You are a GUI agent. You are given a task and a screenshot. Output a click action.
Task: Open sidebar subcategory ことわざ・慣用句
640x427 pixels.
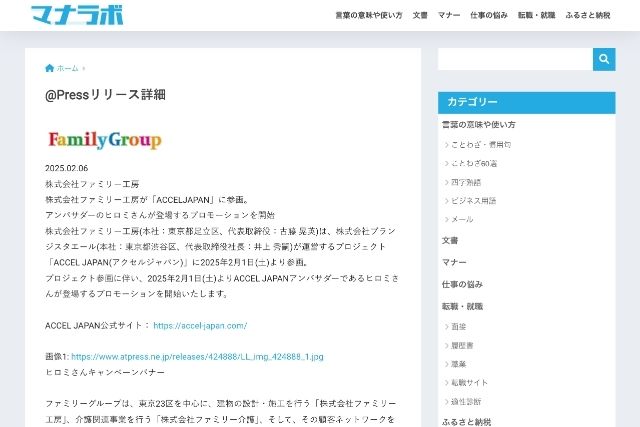pyautogui.click(x=481, y=145)
